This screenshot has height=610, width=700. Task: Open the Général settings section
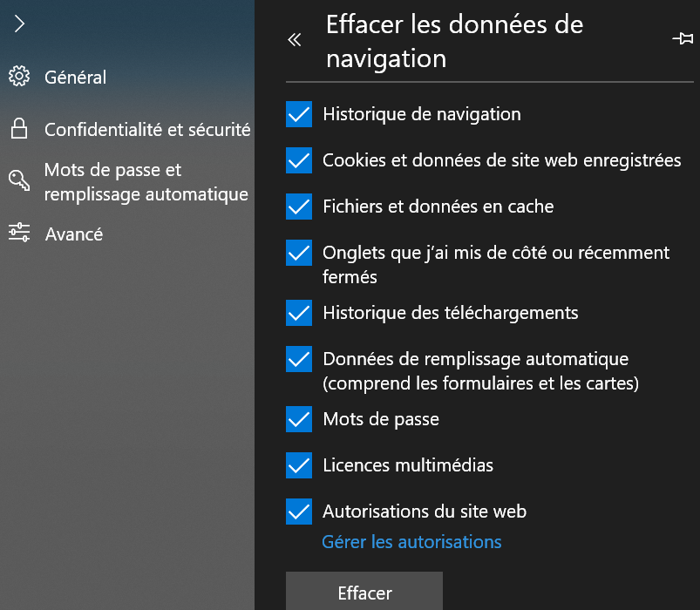click(75, 77)
